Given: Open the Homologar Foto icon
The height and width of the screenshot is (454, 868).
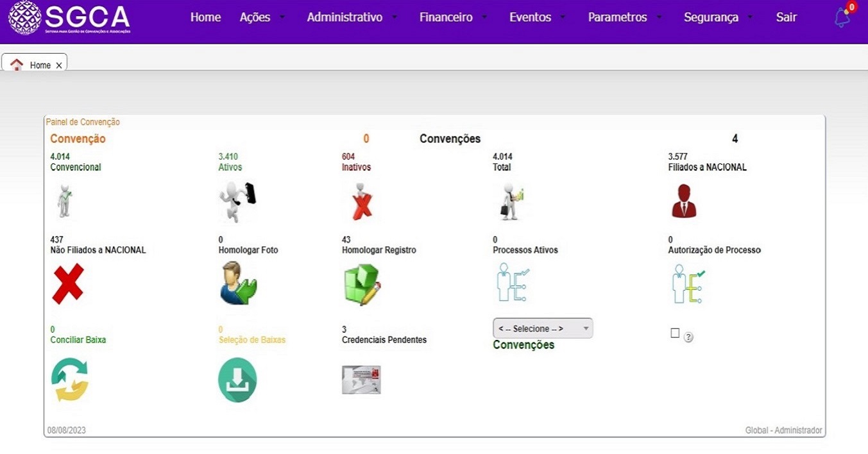Looking at the screenshot, I should [x=237, y=283].
